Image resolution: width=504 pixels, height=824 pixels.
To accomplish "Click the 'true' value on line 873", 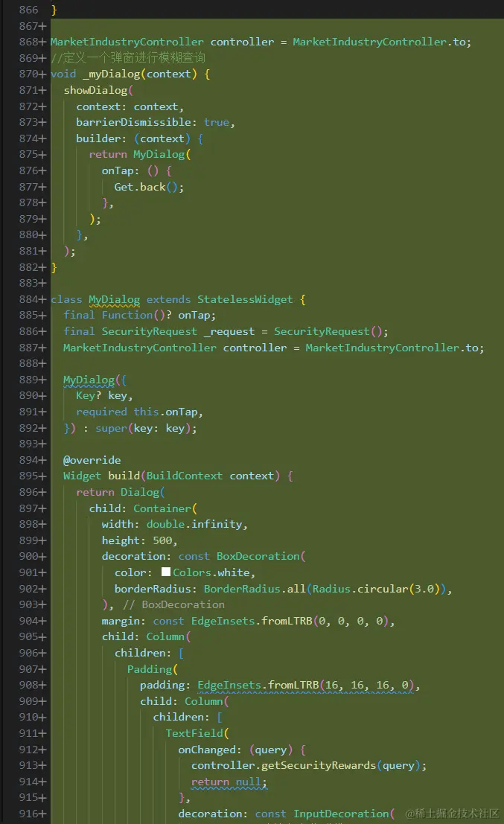I will click(x=217, y=122).
